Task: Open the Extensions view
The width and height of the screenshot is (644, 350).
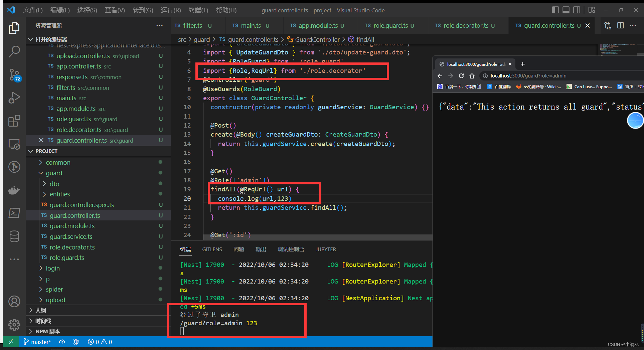Action: pos(14,121)
